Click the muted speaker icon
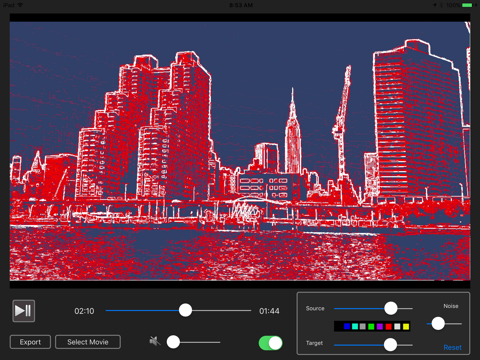The height and width of the screenshot is (360, 480). [154, 341]
